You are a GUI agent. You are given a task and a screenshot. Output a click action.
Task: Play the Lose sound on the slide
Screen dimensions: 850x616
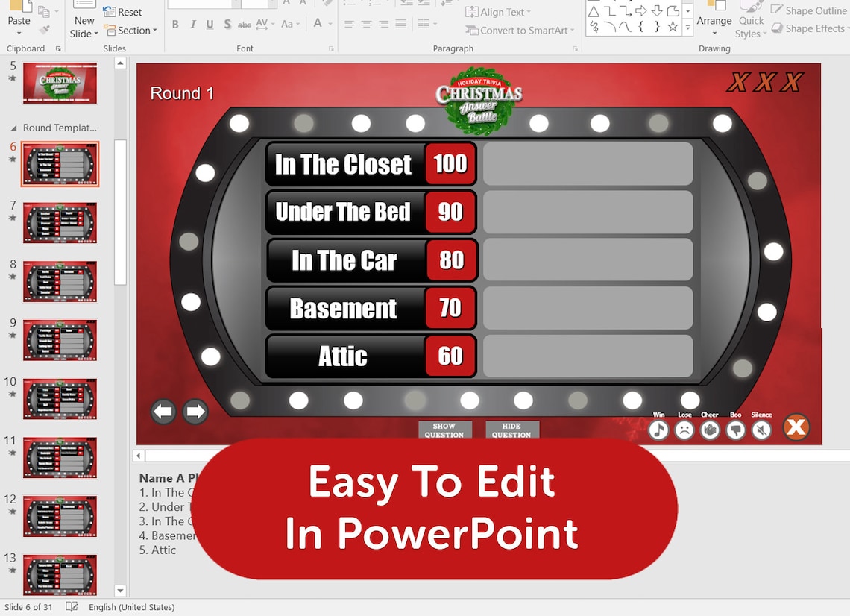(x=684, y=430)
